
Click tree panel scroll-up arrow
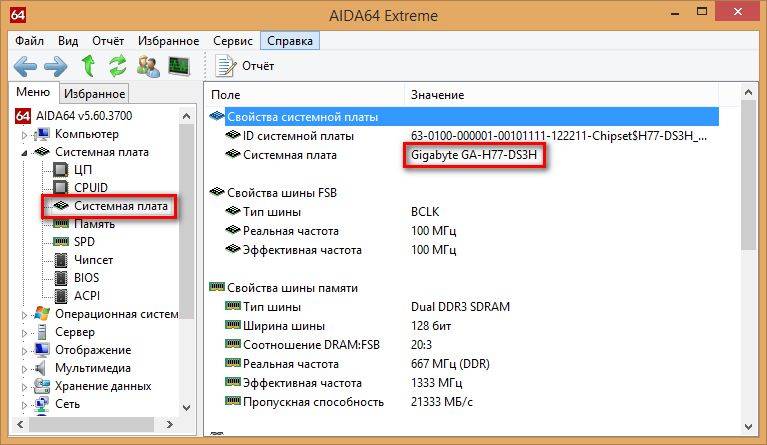click(x=186, y=116)
